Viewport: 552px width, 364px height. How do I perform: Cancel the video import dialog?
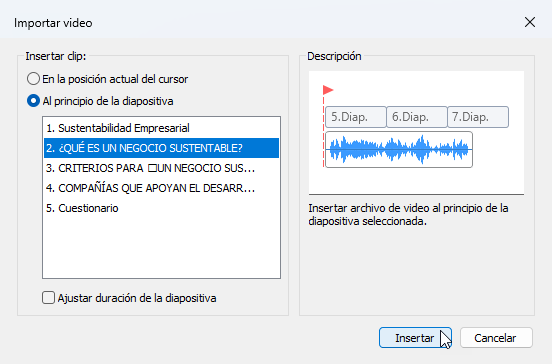[x=496, y=338]
